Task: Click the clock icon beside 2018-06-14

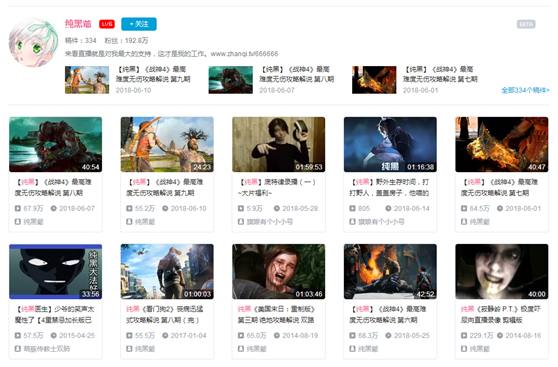Action: tap(388, 208)
